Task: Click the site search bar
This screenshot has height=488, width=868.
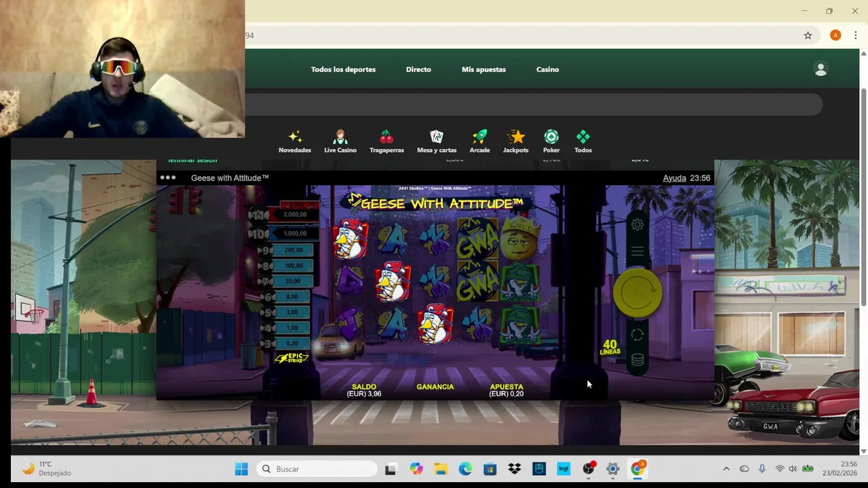Action: point(534,104)
